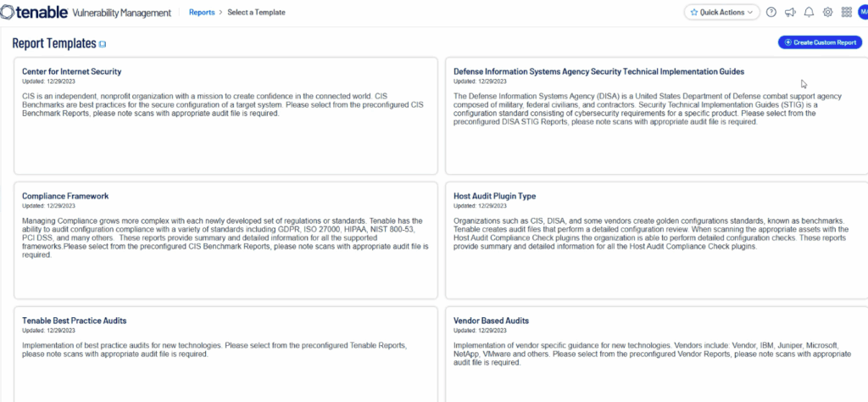Image resolution: width=868 pixels, height=402 pixels.
Task: Click the icon beside Report Templates heading
Action: coord(103,44)
